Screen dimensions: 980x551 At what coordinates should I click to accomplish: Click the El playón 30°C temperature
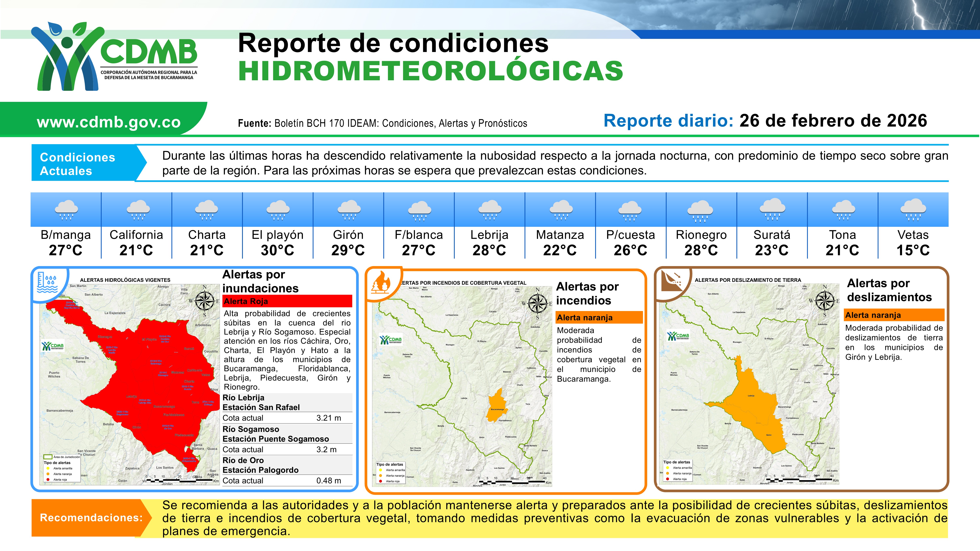coord(277,250)
